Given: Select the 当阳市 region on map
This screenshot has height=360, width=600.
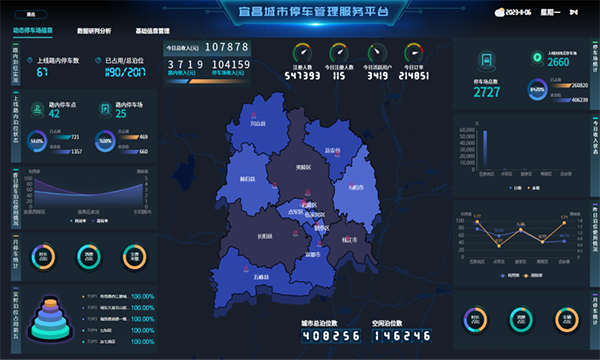Looking at the screenshot, I should (x=356, y=187).
